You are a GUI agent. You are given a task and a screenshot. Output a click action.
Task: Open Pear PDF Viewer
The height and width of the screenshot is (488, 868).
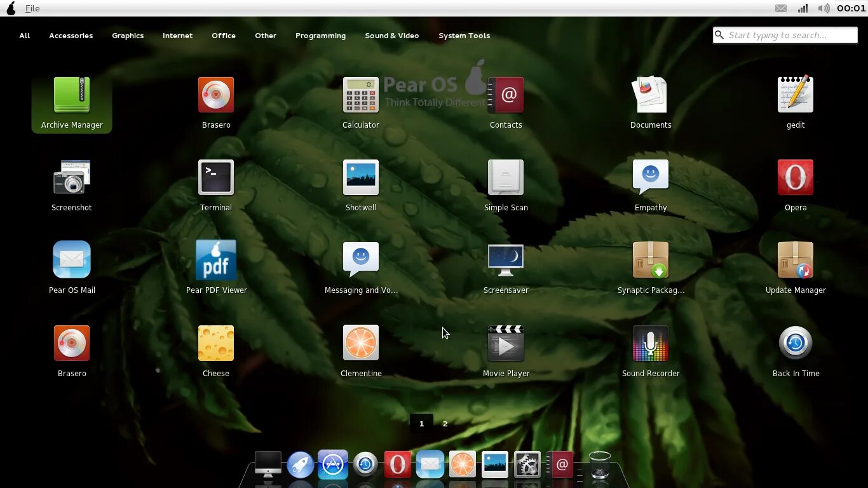[216, 268]
